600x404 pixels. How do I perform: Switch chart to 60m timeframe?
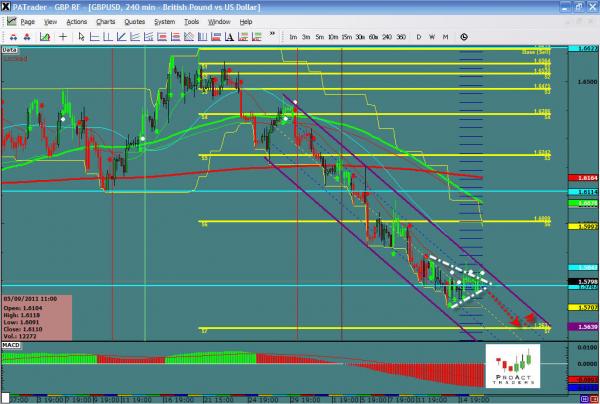[373, 38]
